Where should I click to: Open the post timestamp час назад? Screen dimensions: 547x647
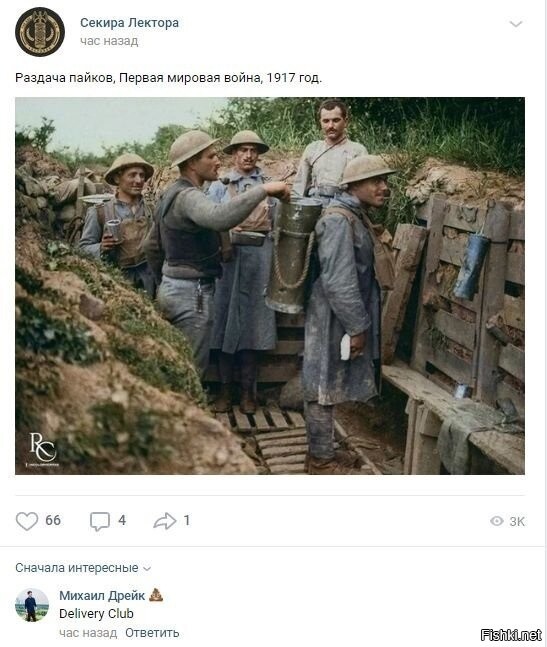[109, 41]
